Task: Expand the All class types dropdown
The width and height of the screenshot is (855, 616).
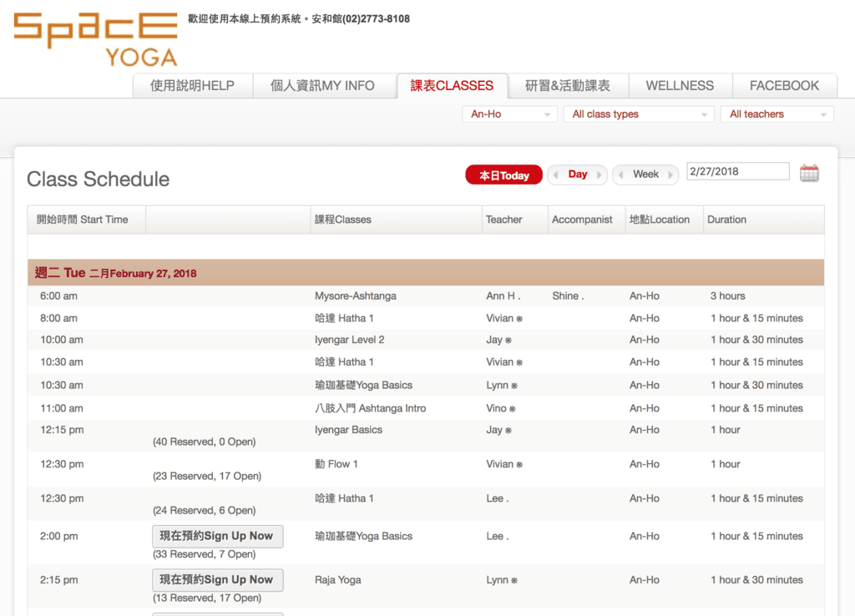Action: coord(638,114)
